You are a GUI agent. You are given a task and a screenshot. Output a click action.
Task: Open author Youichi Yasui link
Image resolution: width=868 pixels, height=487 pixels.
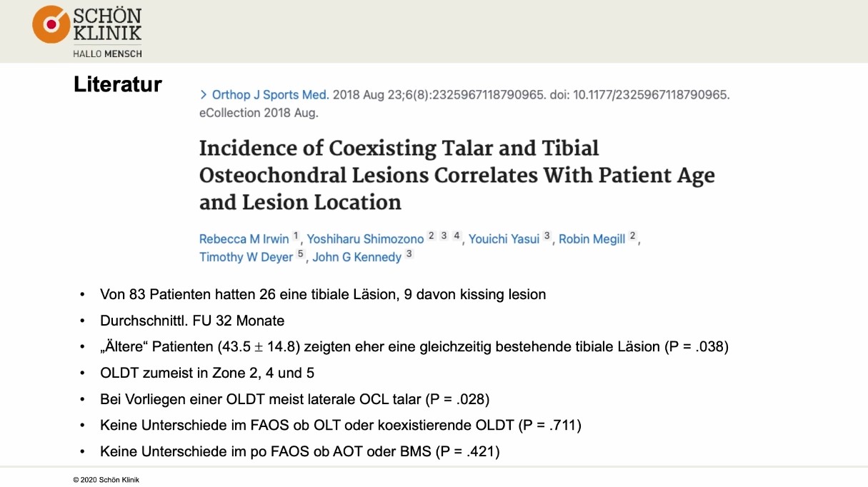tap(504, 239)
